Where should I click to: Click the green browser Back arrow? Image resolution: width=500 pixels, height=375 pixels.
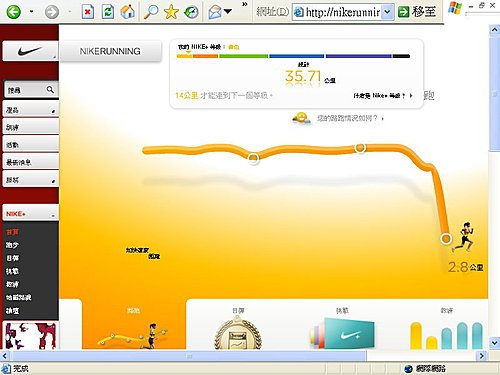coord(14,12)
